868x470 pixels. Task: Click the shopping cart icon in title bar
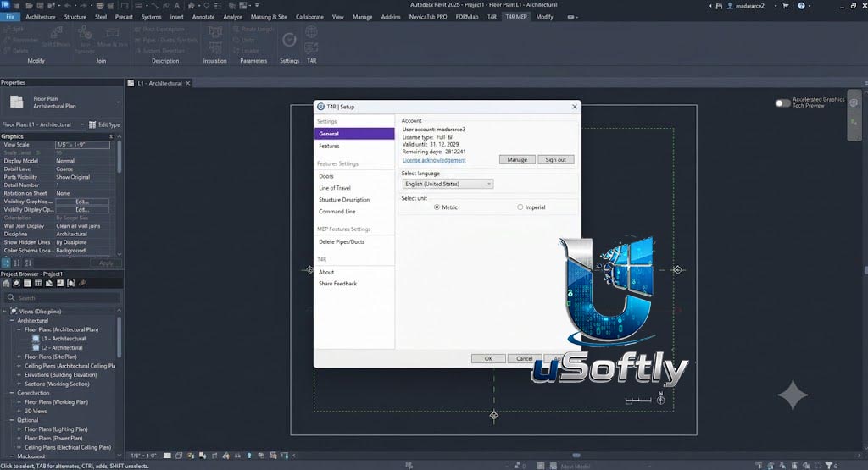(785, 6)
